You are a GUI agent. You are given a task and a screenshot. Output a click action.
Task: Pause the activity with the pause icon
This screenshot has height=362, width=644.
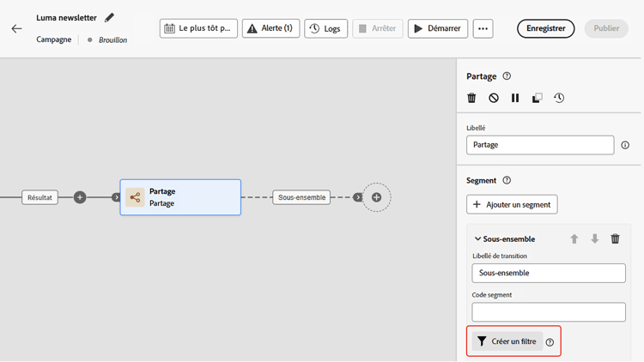tap(515, 98)
